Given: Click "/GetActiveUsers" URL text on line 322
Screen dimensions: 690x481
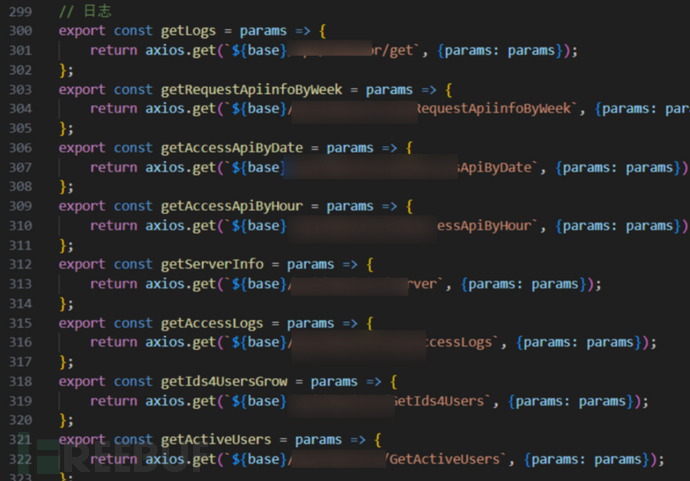Looking at the screenshot, I should pyautogui.click(x=442, y=460).
